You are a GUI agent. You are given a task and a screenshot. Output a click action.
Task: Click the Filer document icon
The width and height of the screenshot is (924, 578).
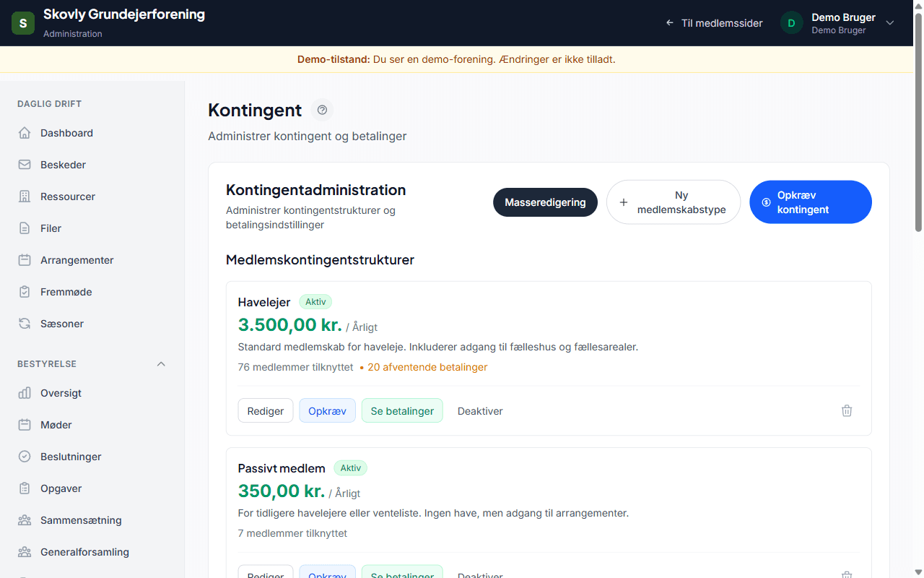[25, 228]
